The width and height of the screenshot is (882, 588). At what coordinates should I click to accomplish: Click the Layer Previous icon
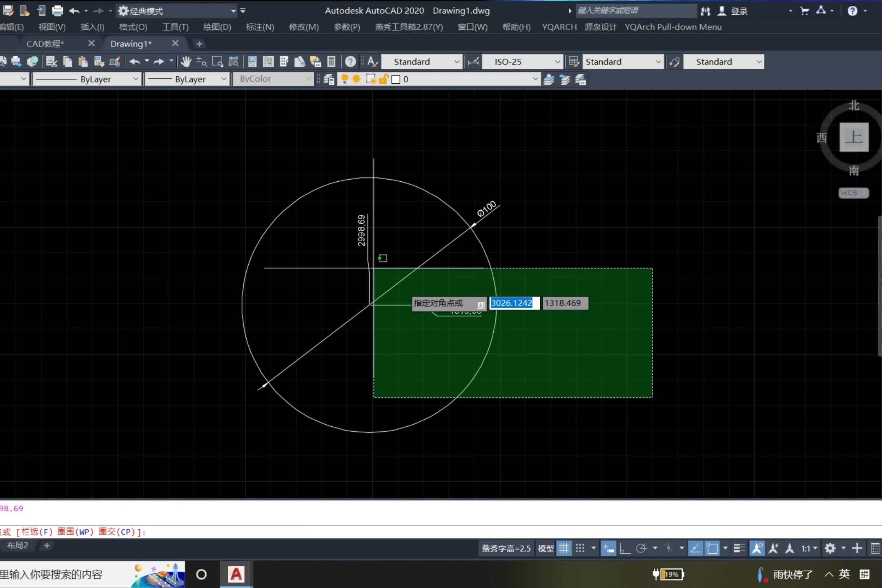pyautogui.click(x=565, y=79)
